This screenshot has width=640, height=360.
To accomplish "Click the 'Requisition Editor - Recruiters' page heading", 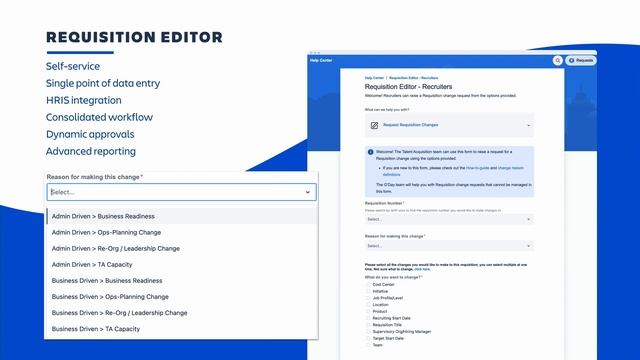I will pos(408,87).
